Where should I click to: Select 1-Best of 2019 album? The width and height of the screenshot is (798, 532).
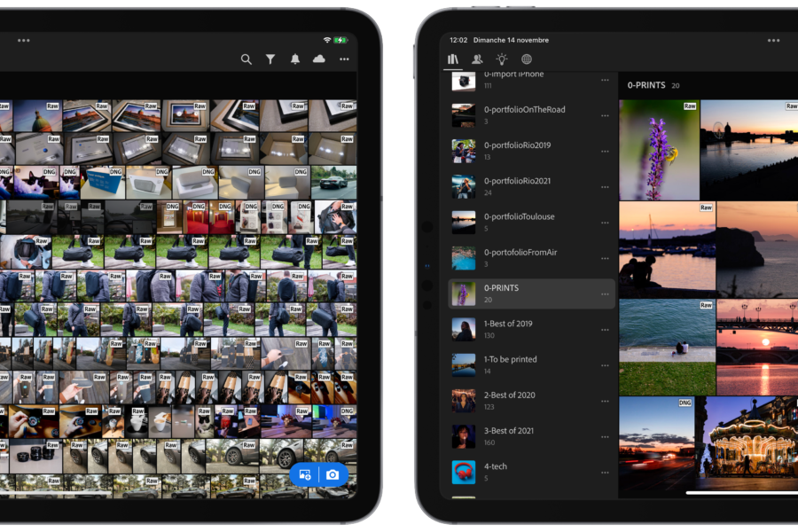pyautogui.click(x=531, y=329)
